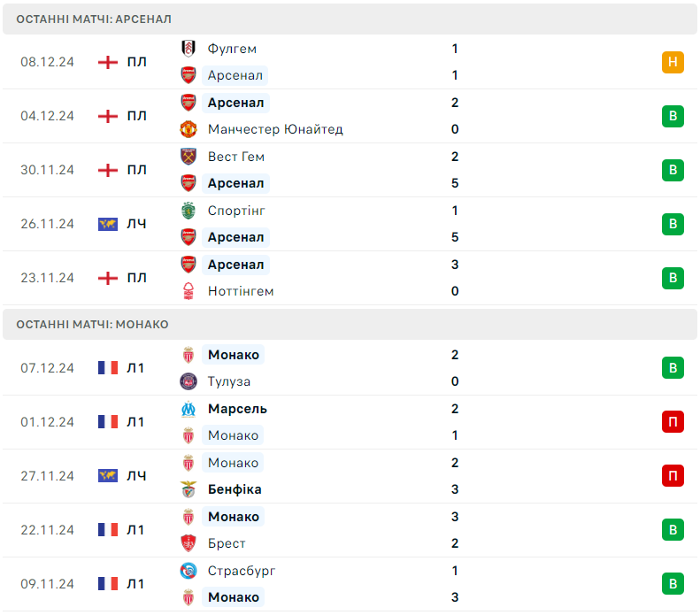Select the Останні матчі: Монако header
This screenshot has width=700, height=615.
point(350,325)
